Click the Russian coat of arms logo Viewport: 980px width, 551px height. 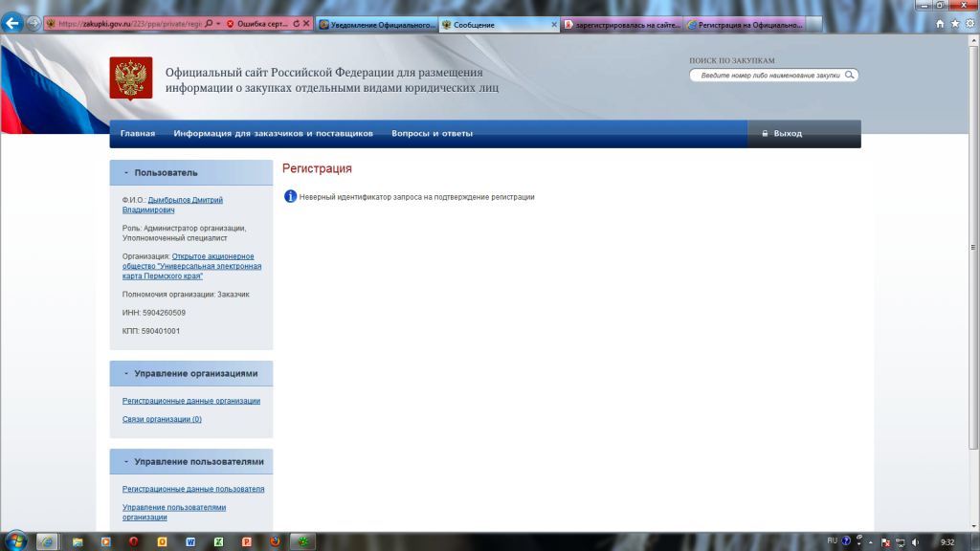(130, 77)
